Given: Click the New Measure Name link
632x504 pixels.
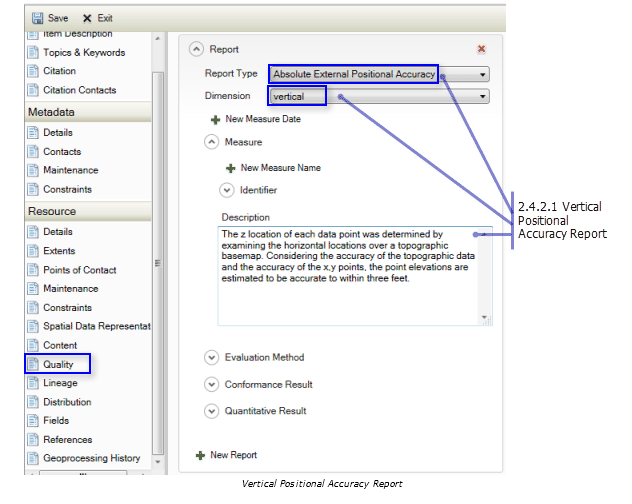Looking at the screenshot, I should (281, 168).
